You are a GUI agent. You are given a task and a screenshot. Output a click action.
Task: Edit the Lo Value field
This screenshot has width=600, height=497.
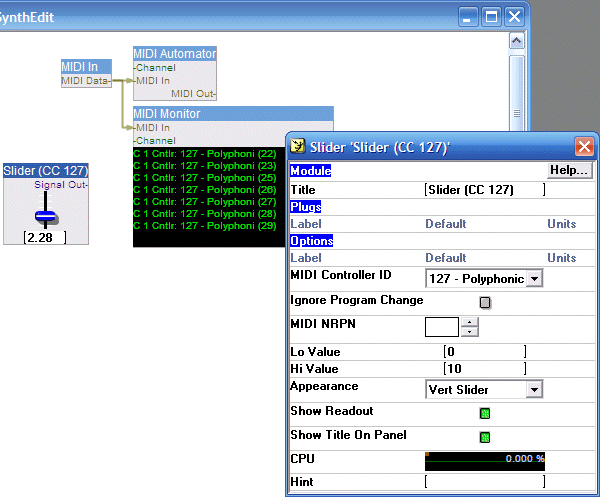click(485, 351)
